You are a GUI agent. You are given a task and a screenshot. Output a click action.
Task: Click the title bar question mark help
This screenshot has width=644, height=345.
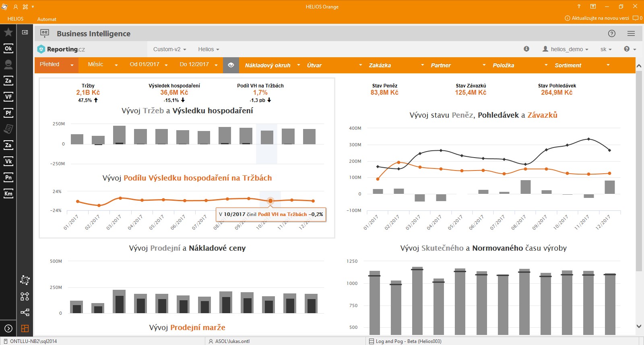click(579, 6)
